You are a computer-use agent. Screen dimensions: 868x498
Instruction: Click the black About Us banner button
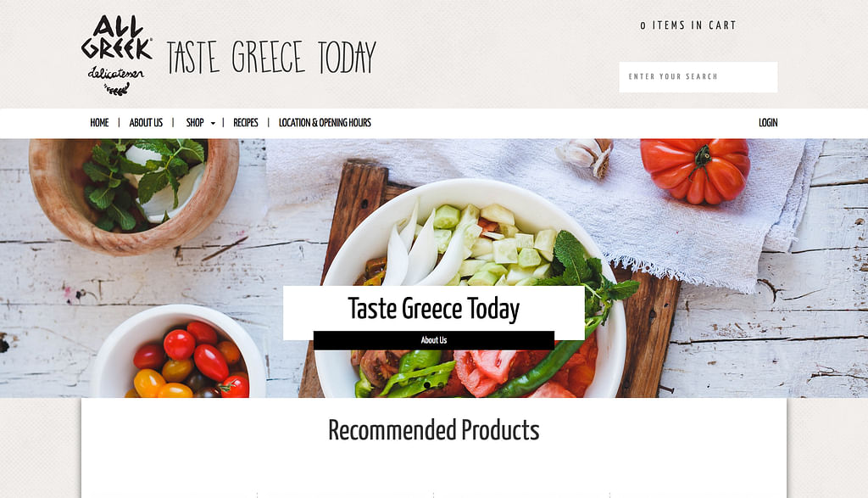pyautogui.click(x=433, y=340)
